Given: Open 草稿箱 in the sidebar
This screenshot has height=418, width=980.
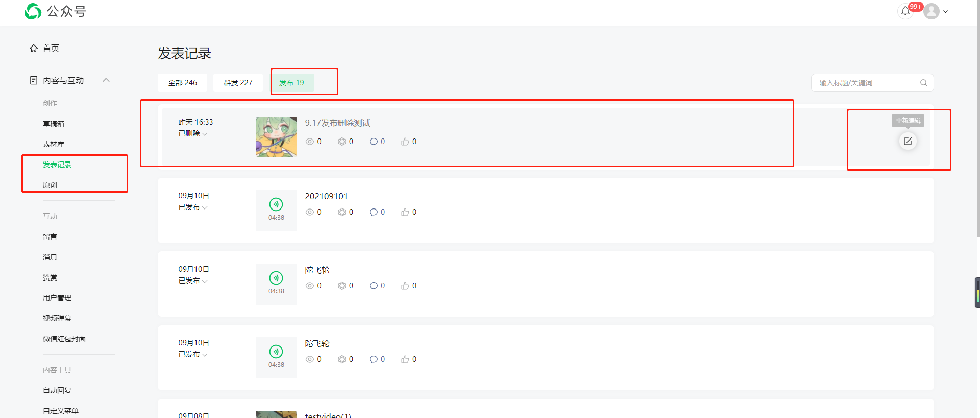Looking at the screenshot, I should [54, 124].
